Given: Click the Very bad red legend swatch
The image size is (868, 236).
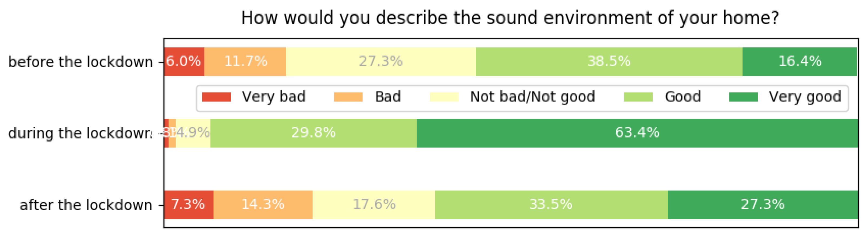Looking at the screenshot, I should [x=216, y=97].
